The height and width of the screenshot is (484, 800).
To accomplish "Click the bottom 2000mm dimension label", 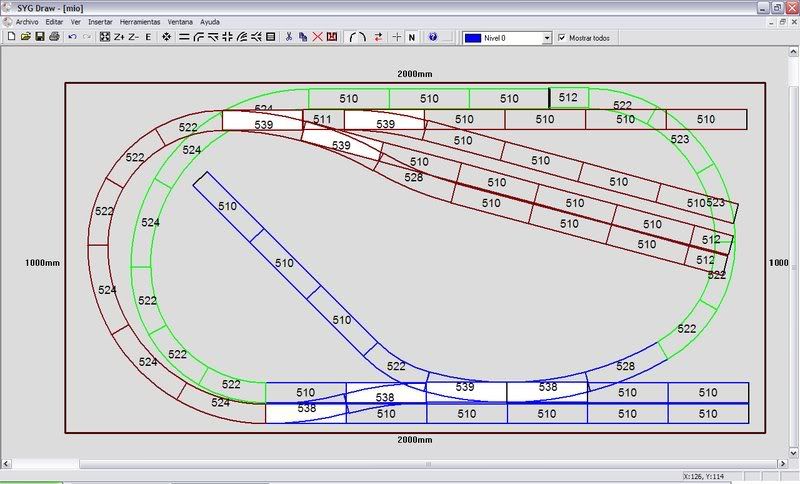I will 415,440.
